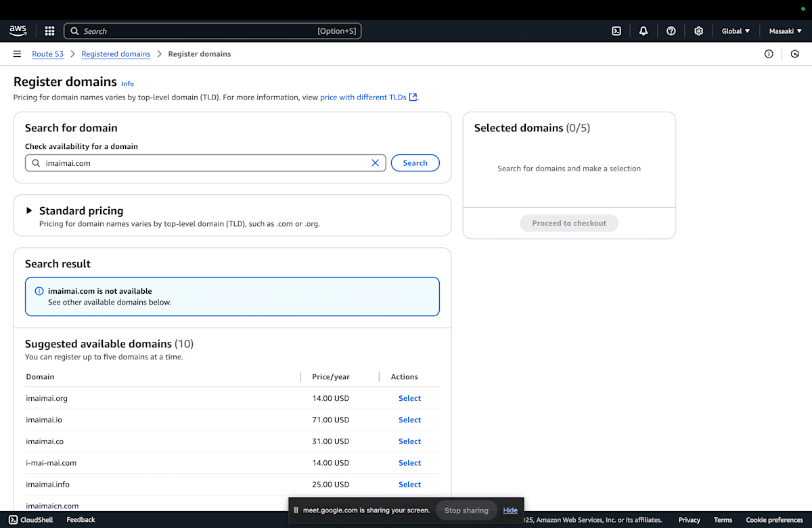Select imaimai.org domain
This screenshot has height=528, width=812.
click(409, 398)
